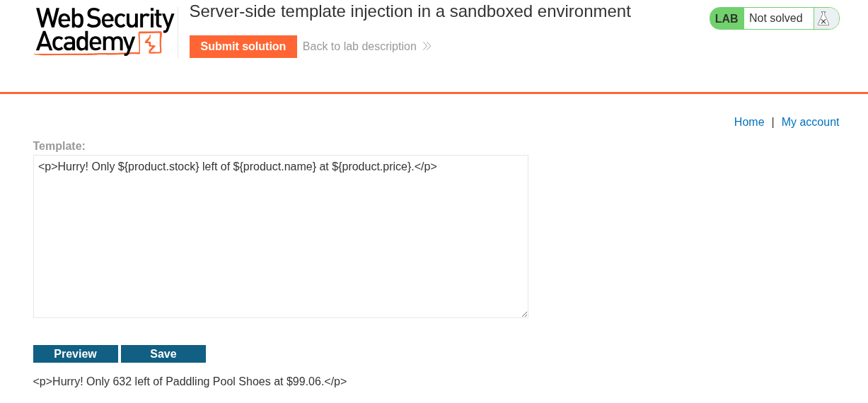Viewport: 868px width, 403px height.
Task: Click the orange lightning bolt logo mark
Action: (x=150, y=43)
